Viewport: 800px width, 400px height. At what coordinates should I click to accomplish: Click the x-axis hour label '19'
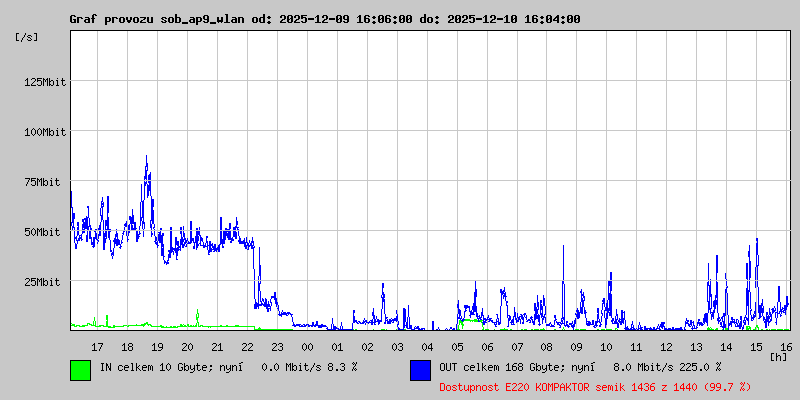click(157, 347)
